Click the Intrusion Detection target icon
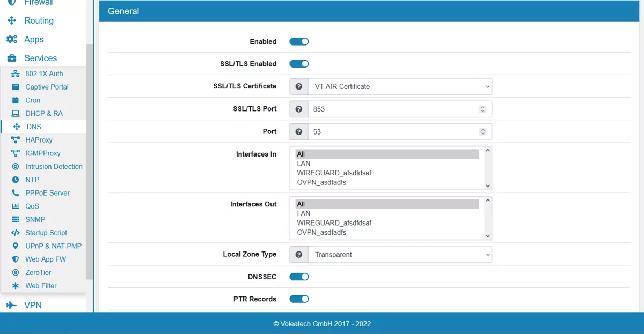Screen dimensions: 644x334 15,167
